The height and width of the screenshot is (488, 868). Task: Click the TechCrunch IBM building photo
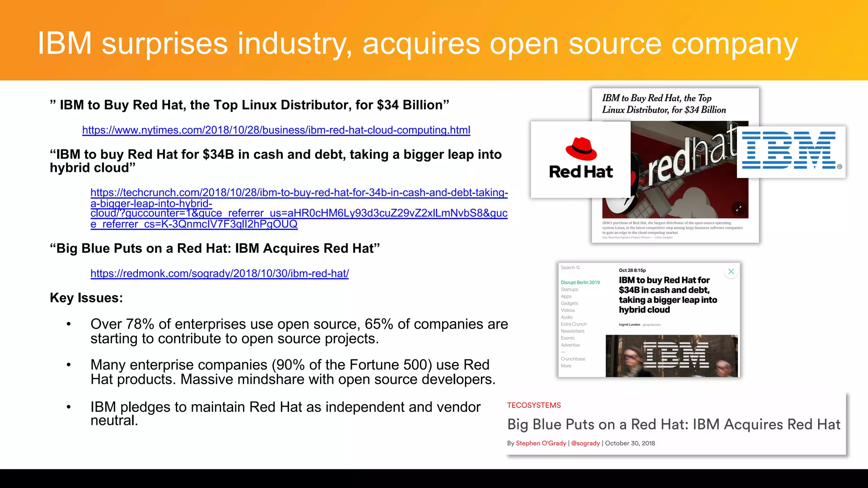click(x=672, y=356)
